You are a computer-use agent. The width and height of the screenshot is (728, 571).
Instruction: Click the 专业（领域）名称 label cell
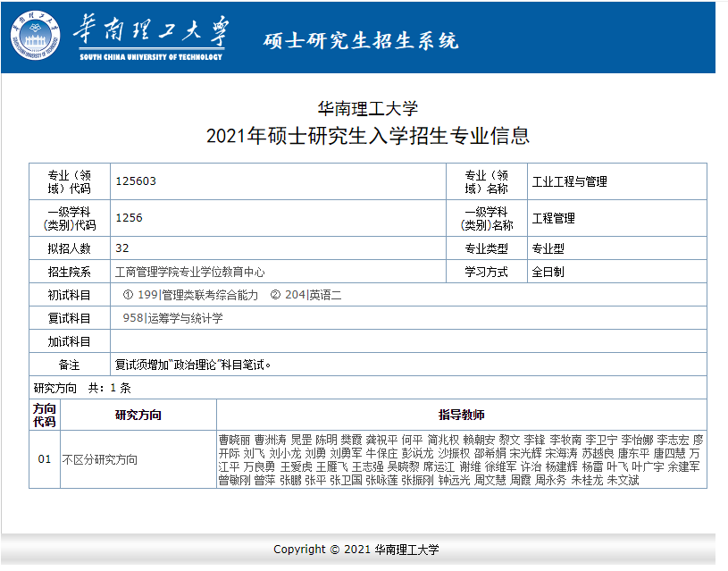pyautogui.click(x=487, y=181)
